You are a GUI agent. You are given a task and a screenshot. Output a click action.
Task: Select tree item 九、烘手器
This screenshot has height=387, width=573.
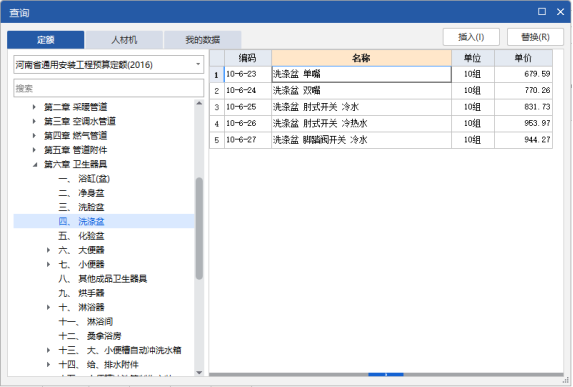point(81,293)
